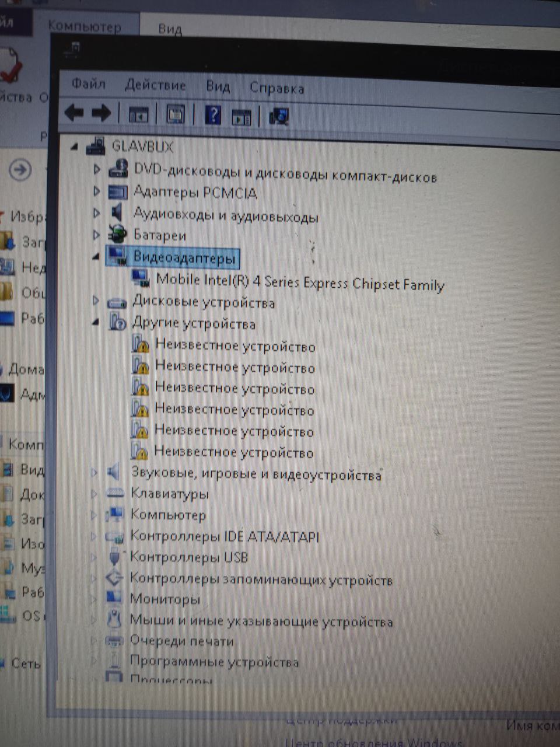Select the GLAVBUX root computer node
The width and height of the screenshot is (560, 747).
click(x=142, y=146)
